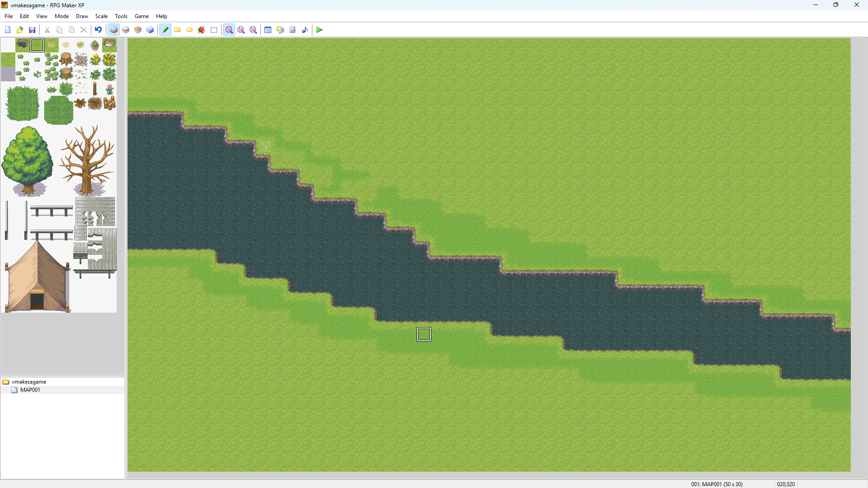Pick the tall grass bush tile
The width and height of the screenshot is (868, 488).
pos(23,103)
